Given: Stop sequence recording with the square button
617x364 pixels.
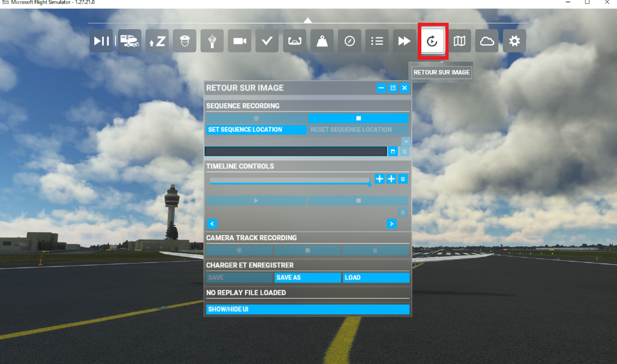Looking at the screenshot, I should pyautogui.click(x=358, y=118).
